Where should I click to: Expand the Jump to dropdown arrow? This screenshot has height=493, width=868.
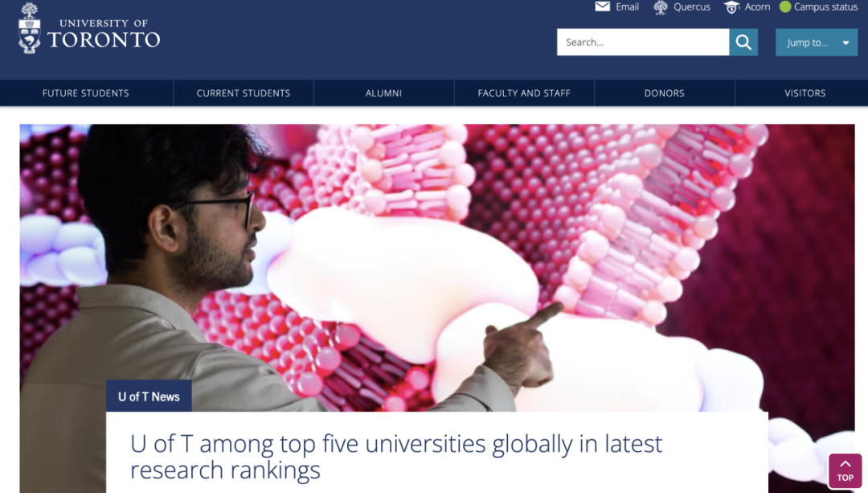(x=845, y=43)
